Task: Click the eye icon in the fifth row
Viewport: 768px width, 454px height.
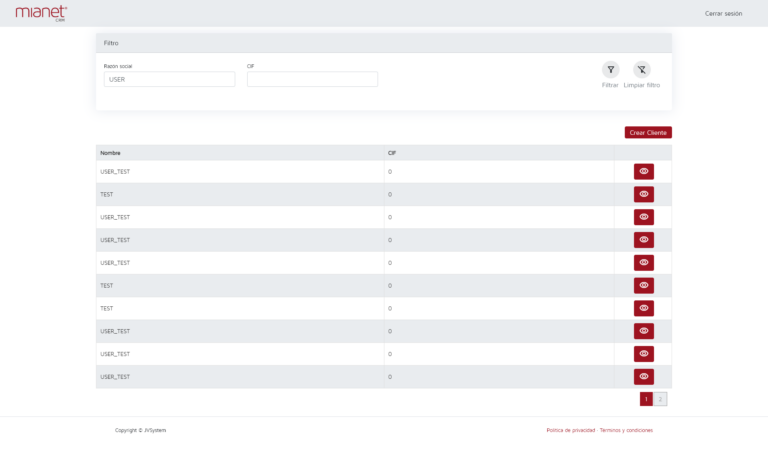Action: pyautogui.click(x=643, y=263)
